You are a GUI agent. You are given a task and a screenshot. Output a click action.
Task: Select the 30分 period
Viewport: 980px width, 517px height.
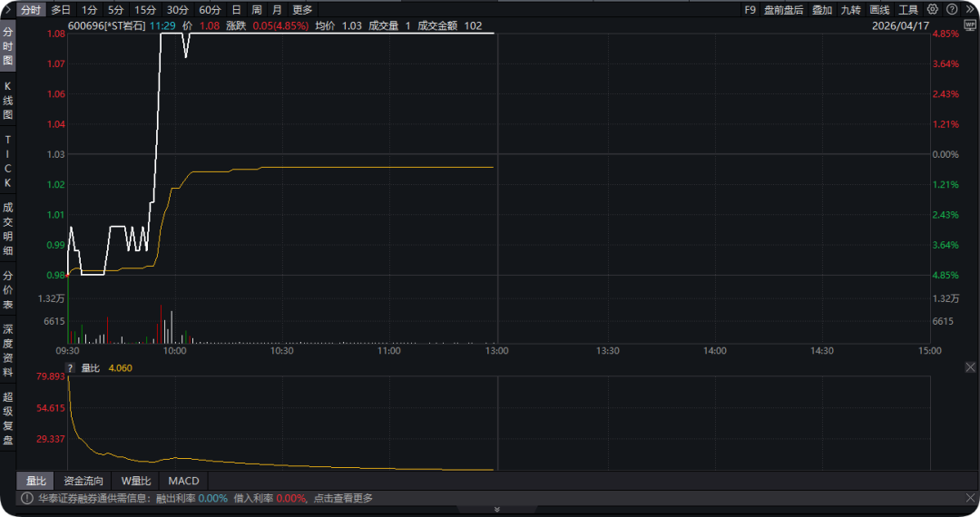click(178, 9)
